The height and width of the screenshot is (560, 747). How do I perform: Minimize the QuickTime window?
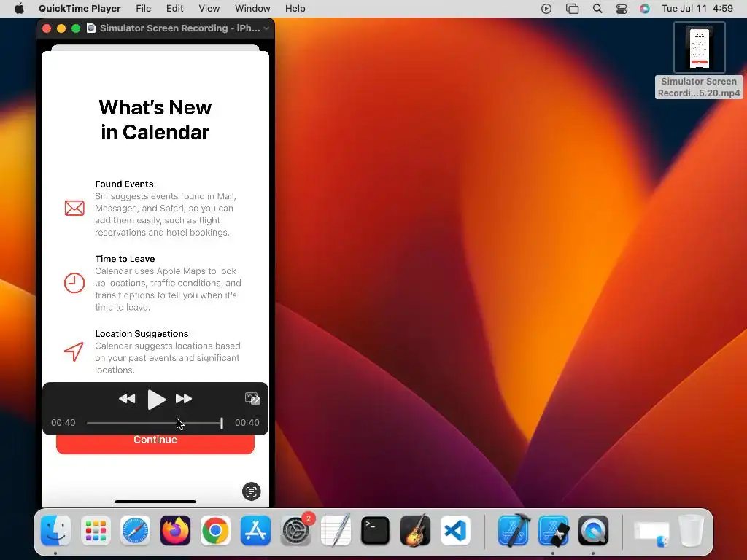tap(61, 28)
